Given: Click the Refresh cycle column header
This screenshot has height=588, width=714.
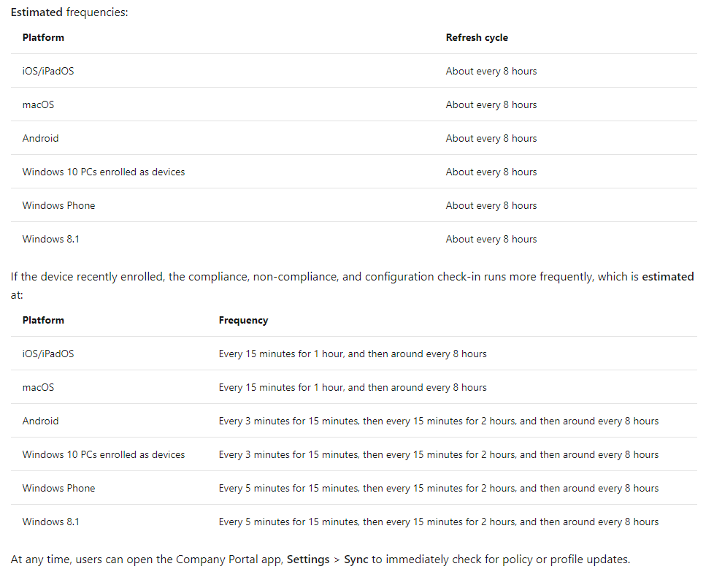Looking at the screenshot, I should pos(477,37).
